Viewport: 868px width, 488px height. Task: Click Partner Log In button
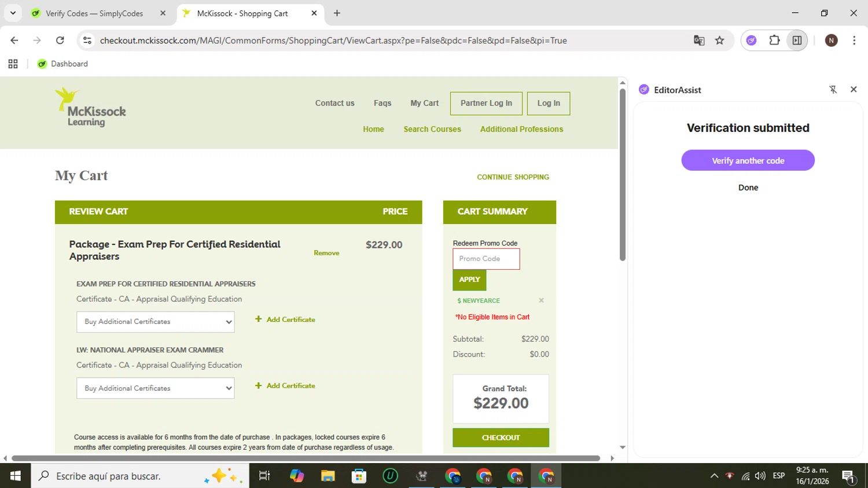(x=486, y=103)
